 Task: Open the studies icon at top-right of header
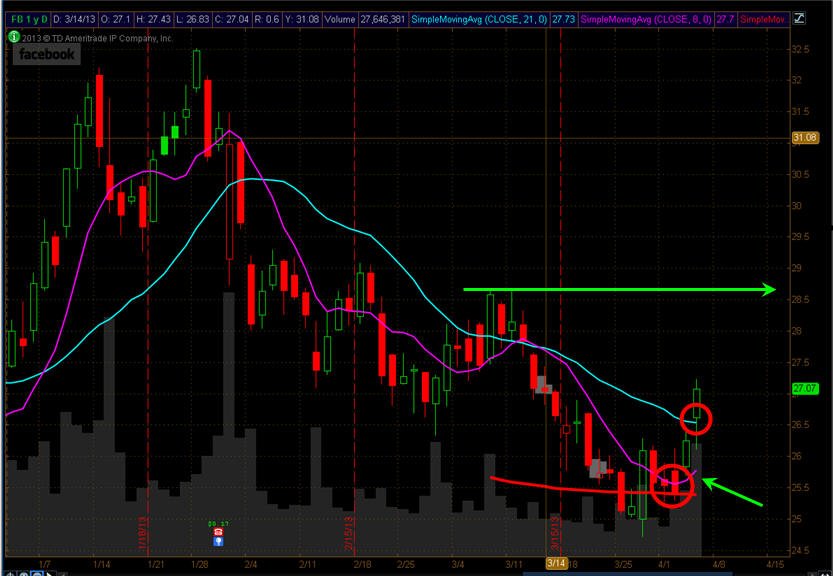(x=799, y=19)
